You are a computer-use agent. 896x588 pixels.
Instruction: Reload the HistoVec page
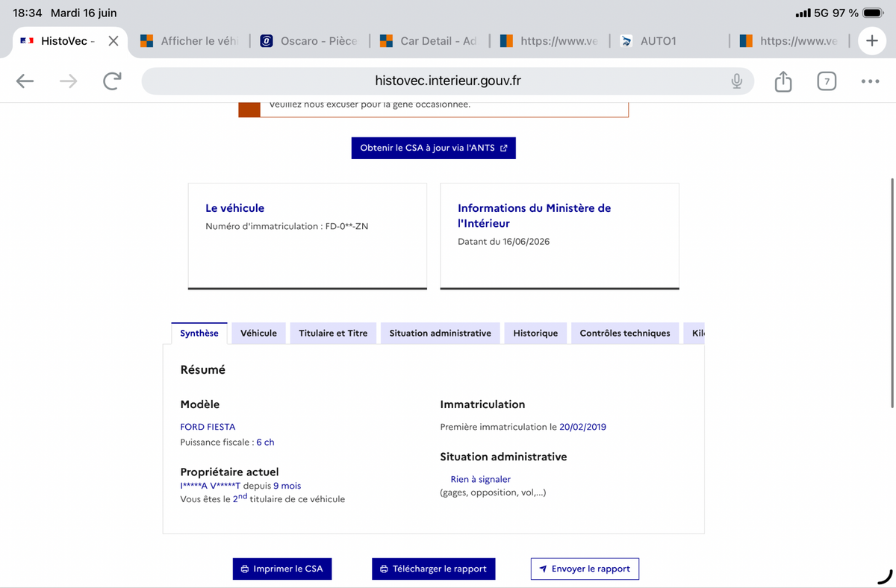tap(112, 81)
